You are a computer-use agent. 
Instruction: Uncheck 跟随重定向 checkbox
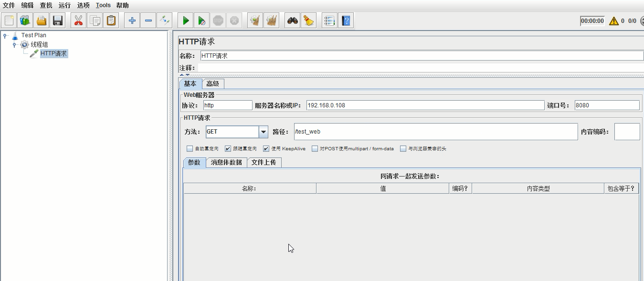pyautogui.click(x=228, y=149)
